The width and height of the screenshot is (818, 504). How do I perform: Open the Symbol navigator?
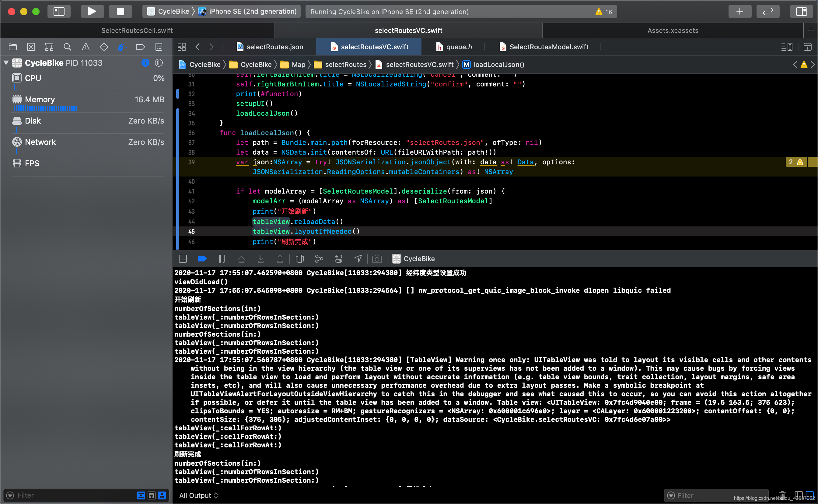[49, 47]
